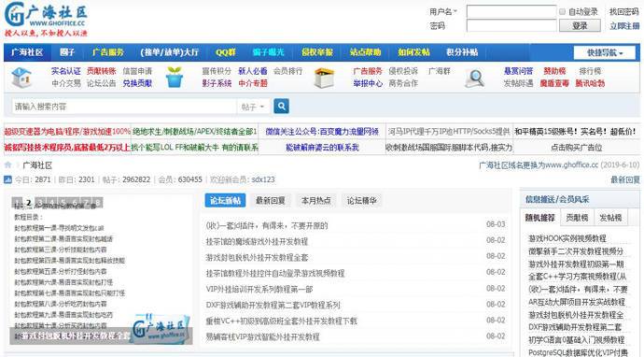644x357 pixels.
Task: Click the 点击购买广告位 ad slot
Action: tap(576, 148)
